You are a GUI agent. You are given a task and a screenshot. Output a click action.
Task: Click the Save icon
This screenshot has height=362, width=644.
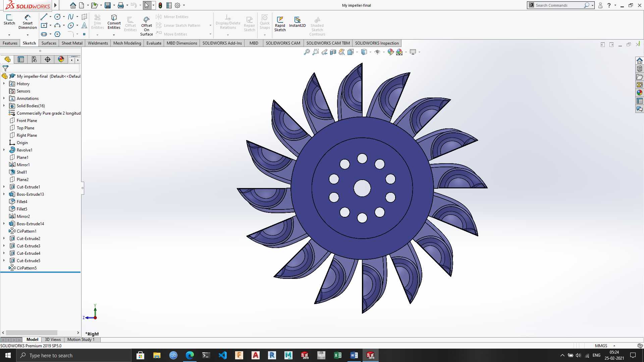[108, 5]
